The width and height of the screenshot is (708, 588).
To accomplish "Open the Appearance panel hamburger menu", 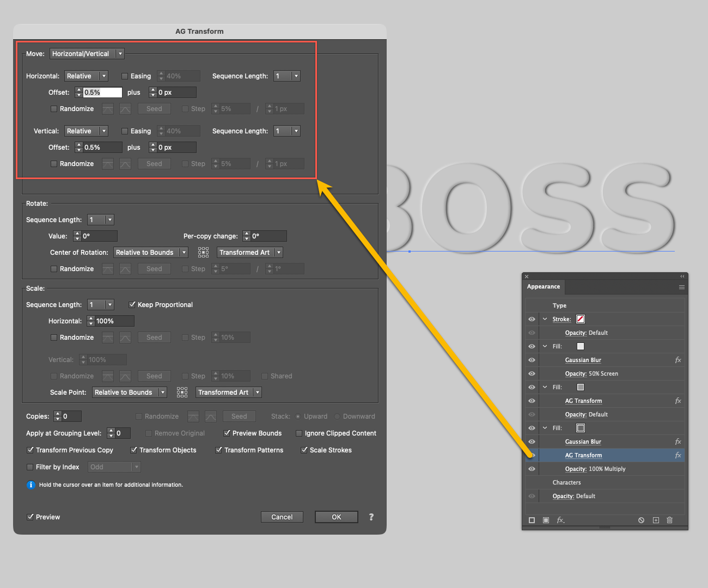I will 681,287.
